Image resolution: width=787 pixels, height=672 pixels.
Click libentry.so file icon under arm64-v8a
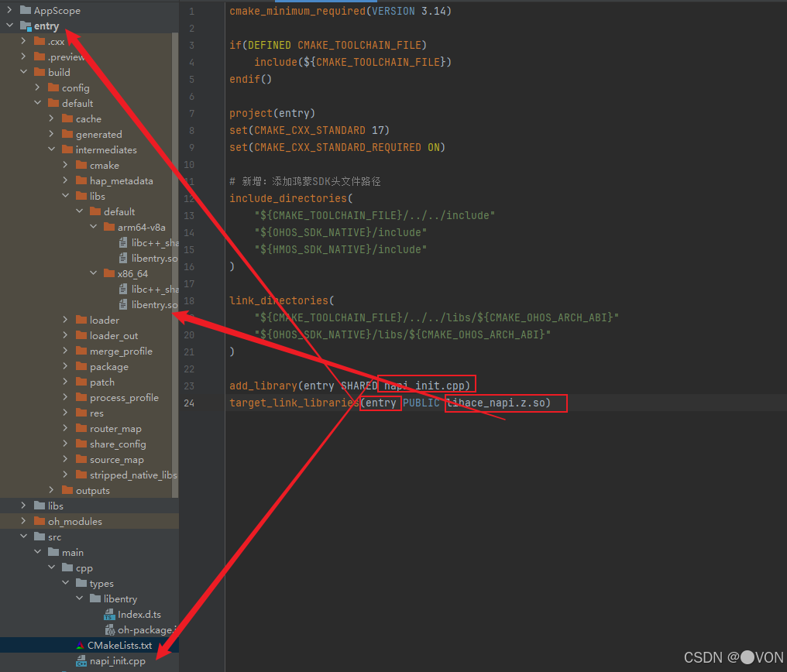[123, 259]
